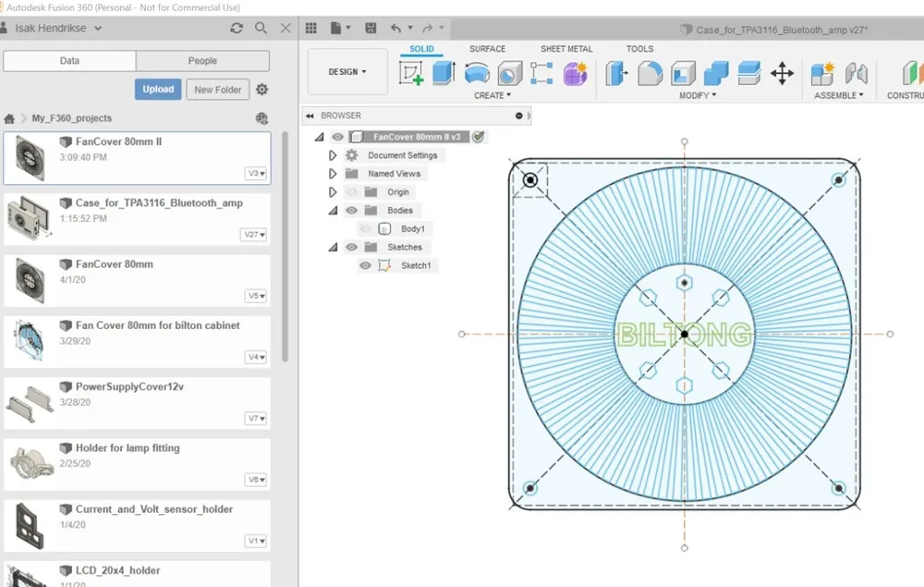Select the Shell tool icon
Image resolution: width=924 pixels, height=587 pixels.
pyautogui.click(x=683, y=74)
